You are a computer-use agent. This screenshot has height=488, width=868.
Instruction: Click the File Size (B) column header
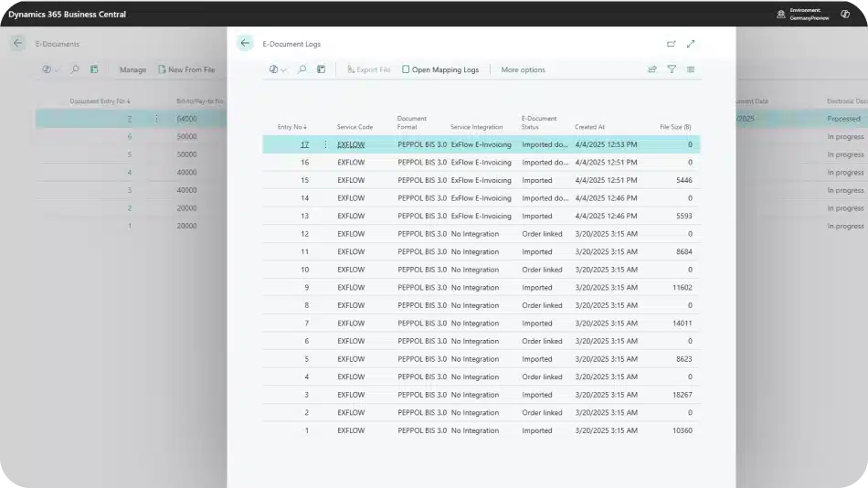675,127
